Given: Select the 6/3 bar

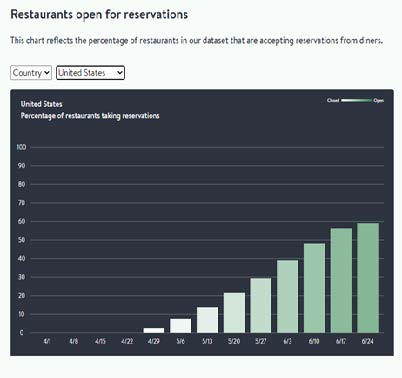Looking at the screenshot, I should tap(288, 296).
